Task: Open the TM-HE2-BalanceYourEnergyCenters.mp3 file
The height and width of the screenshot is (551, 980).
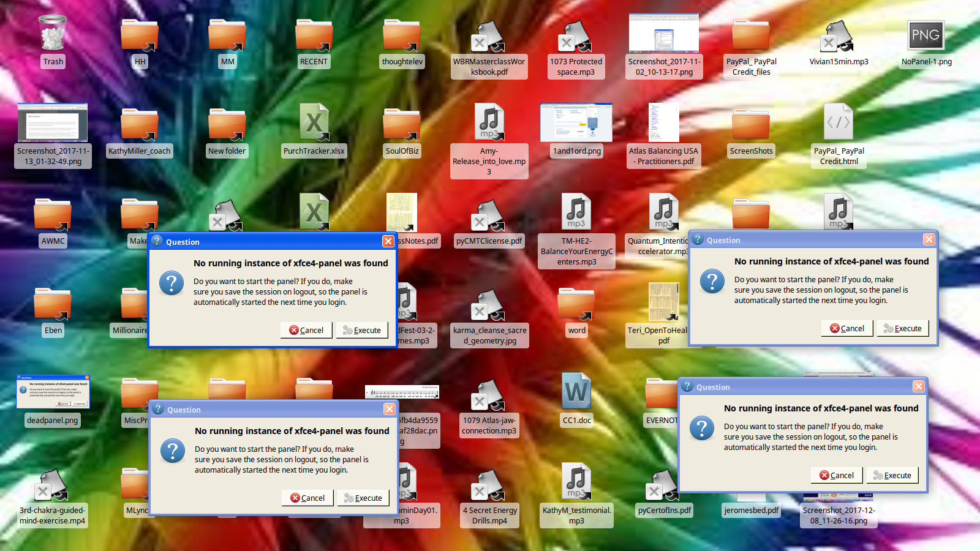Action: click(576, 212)
